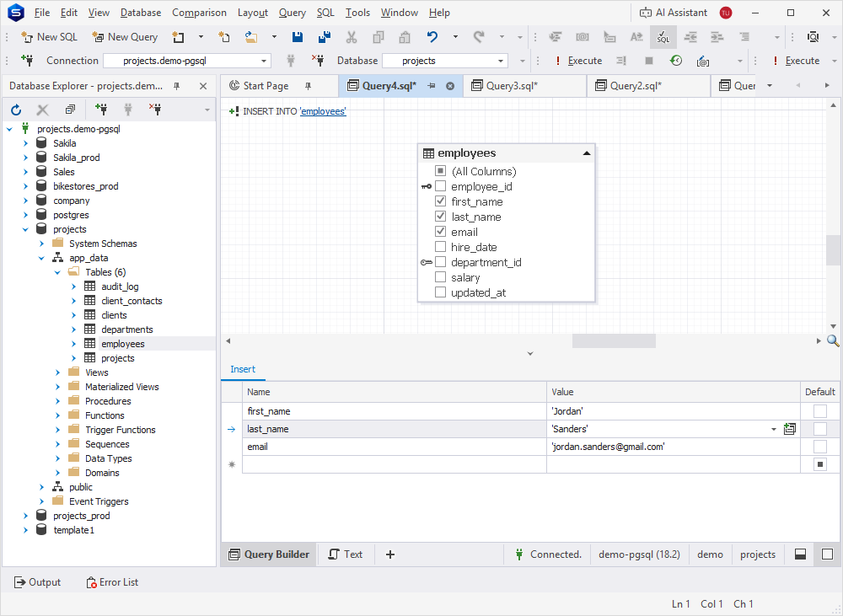Screen dimensions: 843x616
Task: Open the document tabs list dropdown
Action: (x=770, y=85)
